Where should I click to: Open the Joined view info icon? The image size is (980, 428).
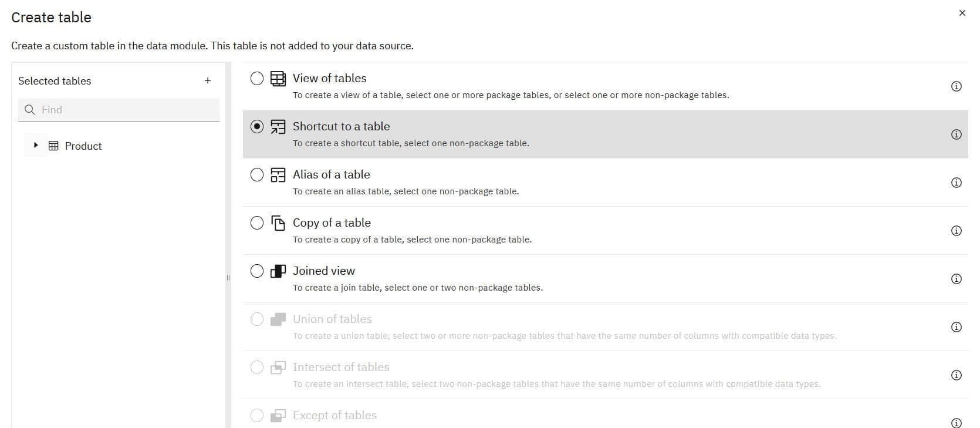click(x=956, y=279)
